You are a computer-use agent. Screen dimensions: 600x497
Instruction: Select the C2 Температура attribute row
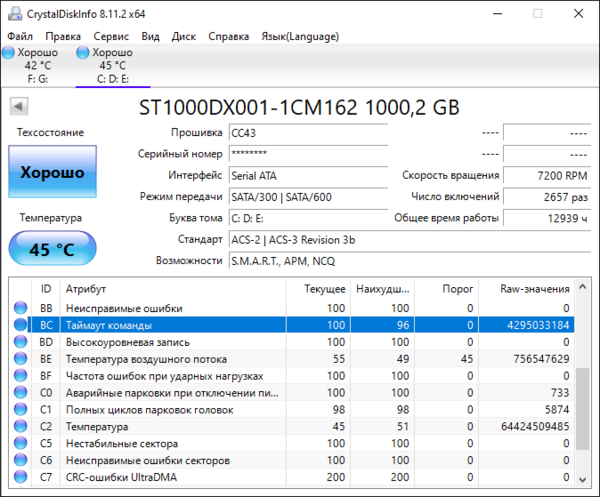click(292, 426)
